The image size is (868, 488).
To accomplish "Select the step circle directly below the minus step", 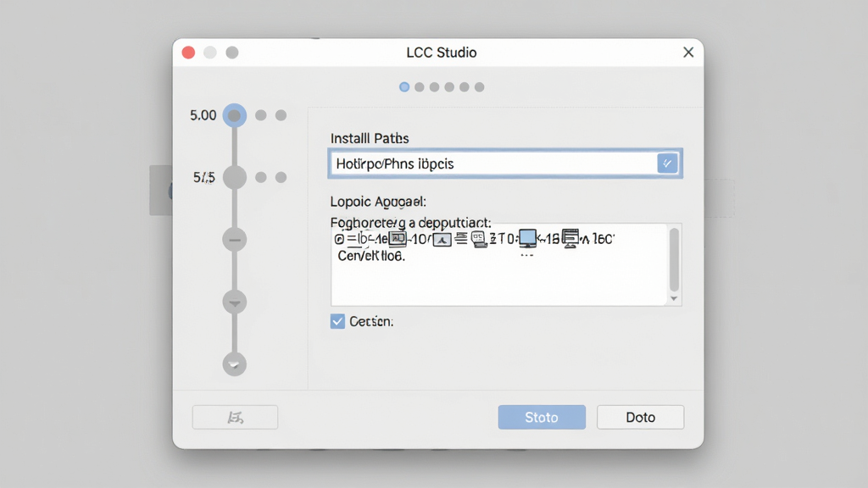I will pyautogui.click(x=235, y=302).
